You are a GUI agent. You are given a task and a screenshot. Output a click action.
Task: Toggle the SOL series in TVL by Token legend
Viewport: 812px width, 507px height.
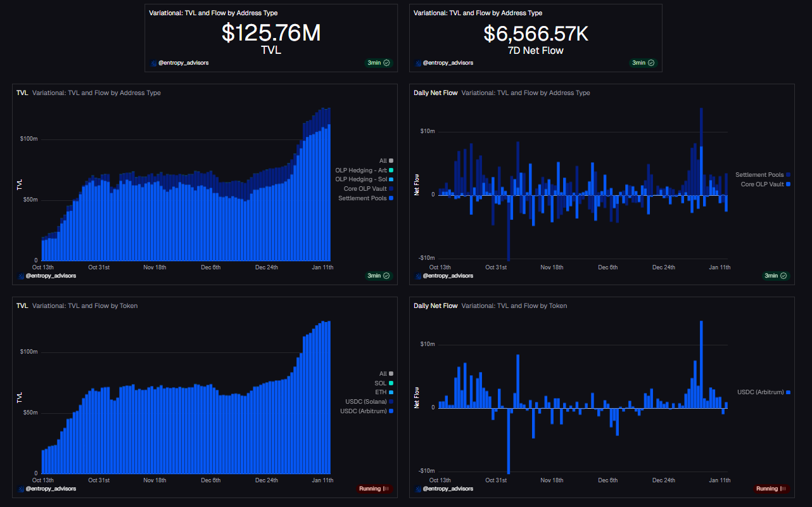(384, 383)
